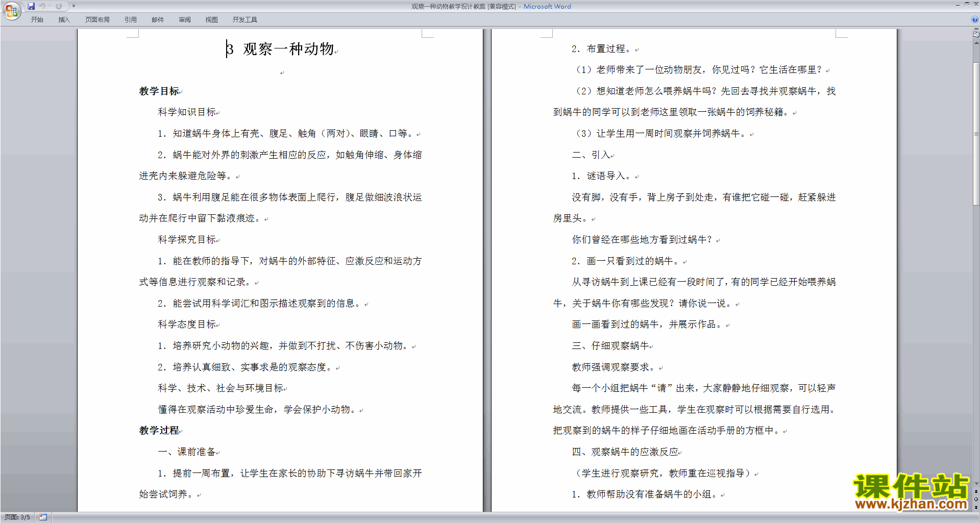Select the 页面布局 ribbon tab
The width and height of the screenshot is (980, 523).
(97, 20)
